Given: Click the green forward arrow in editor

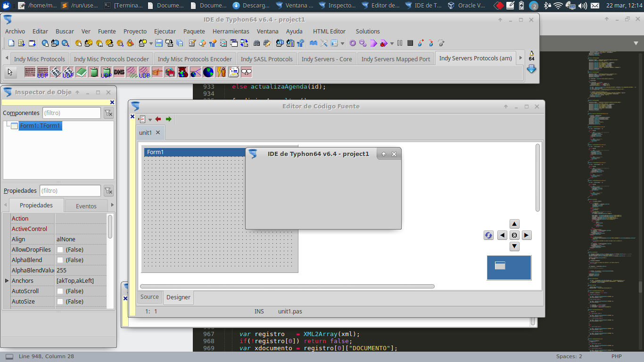Looking at the screenshot, I should pos(168,119).
